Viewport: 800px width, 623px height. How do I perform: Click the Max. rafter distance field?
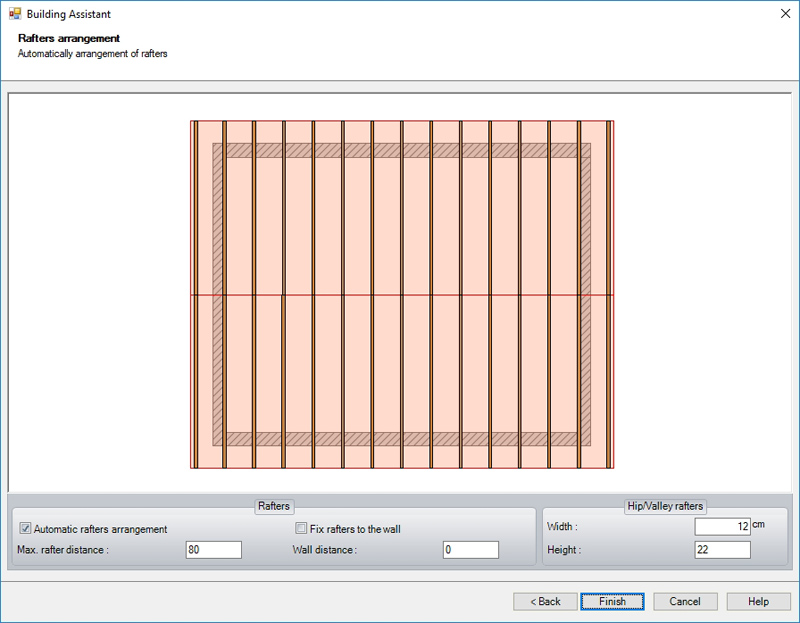click(x=213, y=549)
